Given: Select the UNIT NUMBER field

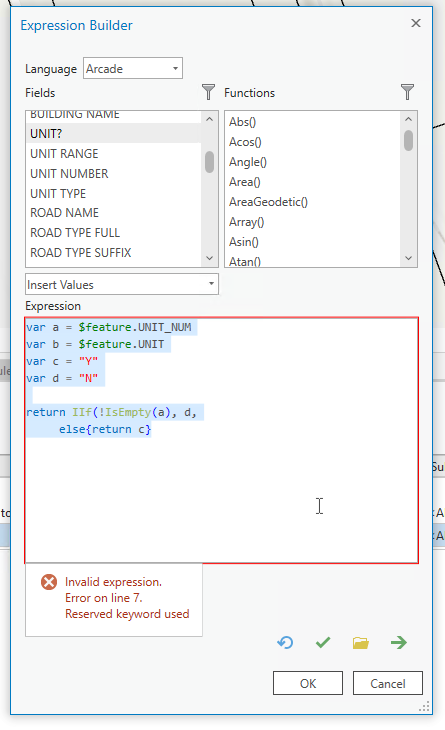Looking at the screenshot, I should 113,174.
